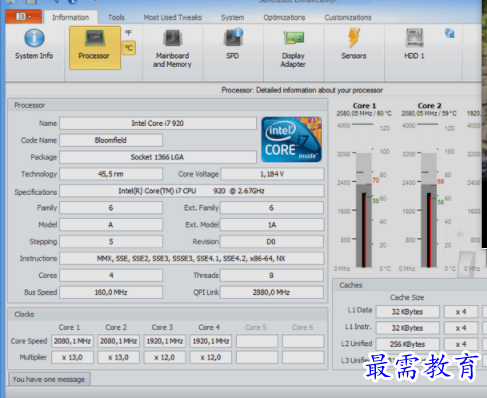Click Core 1 multiplier 'x 13,0'

coord(72,357)
